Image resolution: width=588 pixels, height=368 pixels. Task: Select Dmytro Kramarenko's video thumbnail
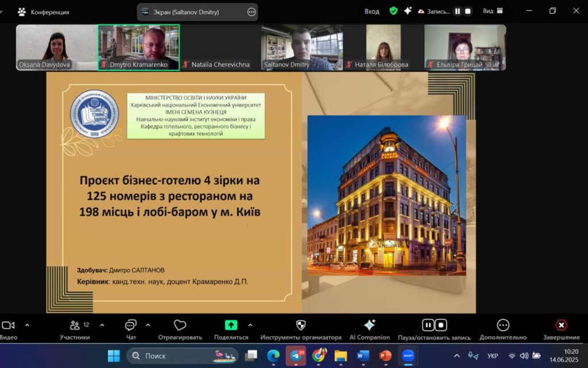click(138, 47)
